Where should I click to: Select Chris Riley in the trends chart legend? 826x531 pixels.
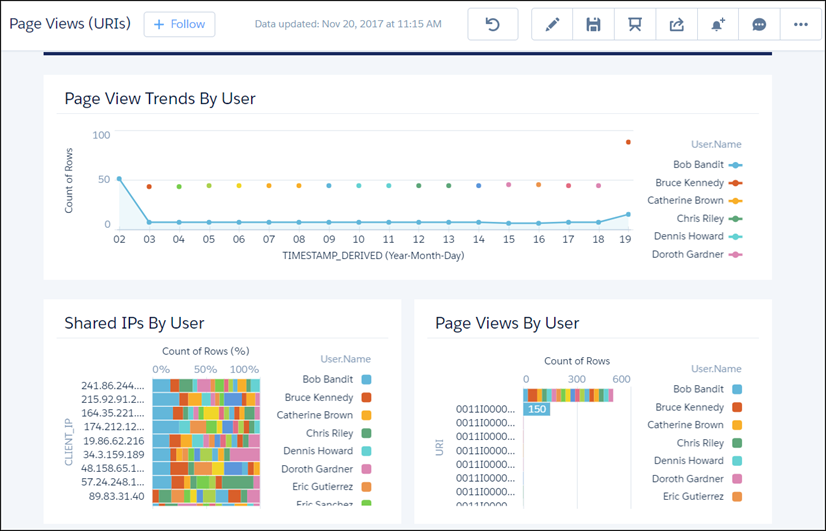click(709, 219)
